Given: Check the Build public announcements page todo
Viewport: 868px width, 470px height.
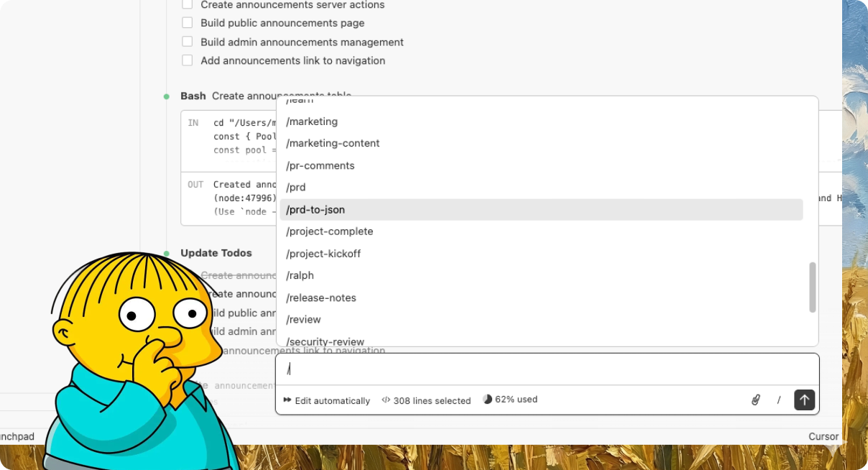Looking at the screenshot, I should [x=187, y=22].
